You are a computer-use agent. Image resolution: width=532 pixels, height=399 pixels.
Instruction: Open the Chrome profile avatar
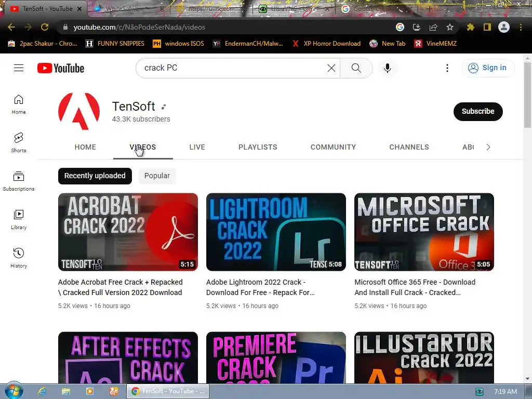tap(504, 27)
